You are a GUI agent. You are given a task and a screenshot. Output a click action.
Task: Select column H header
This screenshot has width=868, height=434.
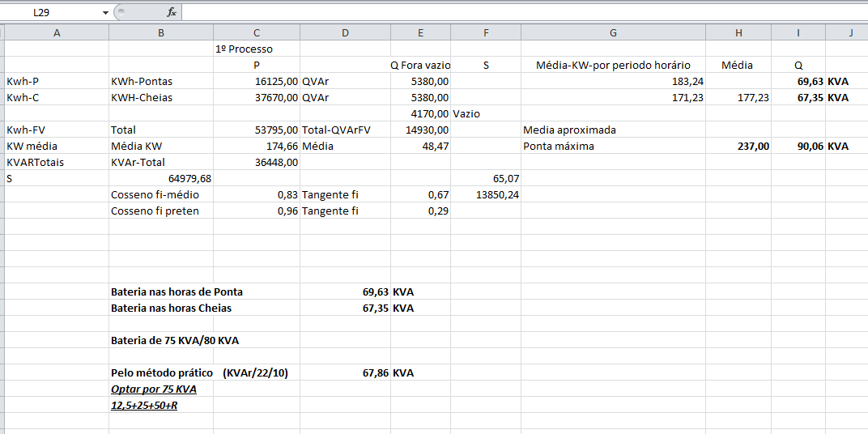[738, 32]
